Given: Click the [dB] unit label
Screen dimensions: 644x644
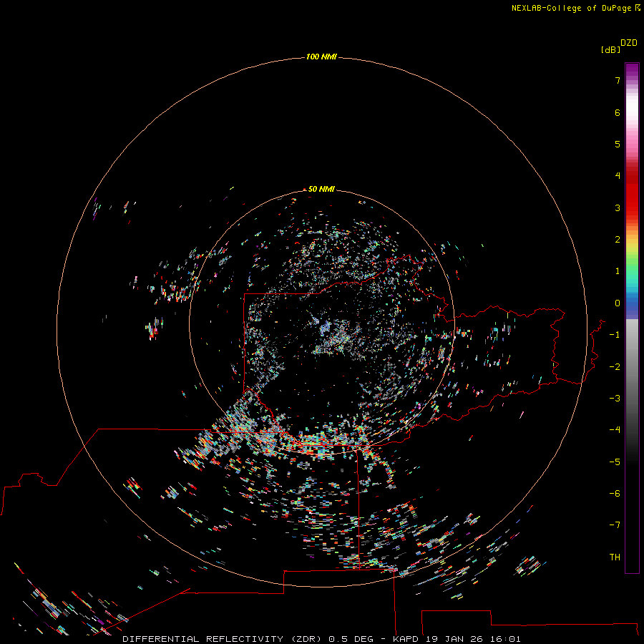Looking at the screenshot, I should (x=610, y=49).
